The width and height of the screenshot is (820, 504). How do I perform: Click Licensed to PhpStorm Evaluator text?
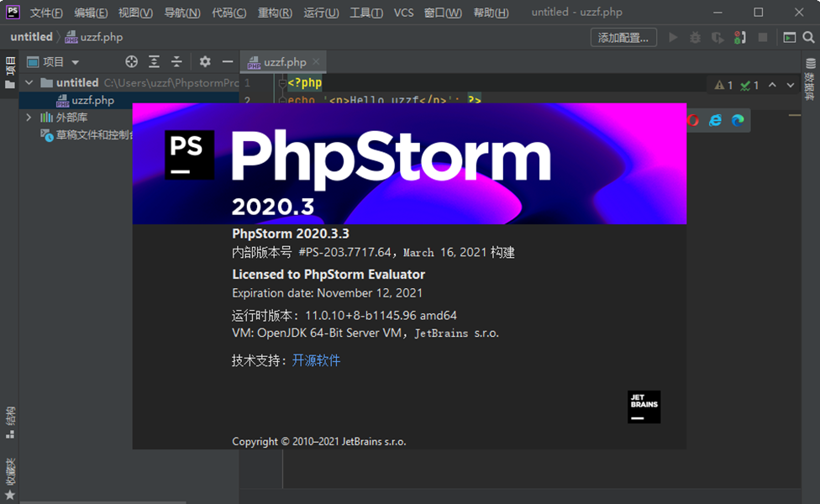[329, 275]
